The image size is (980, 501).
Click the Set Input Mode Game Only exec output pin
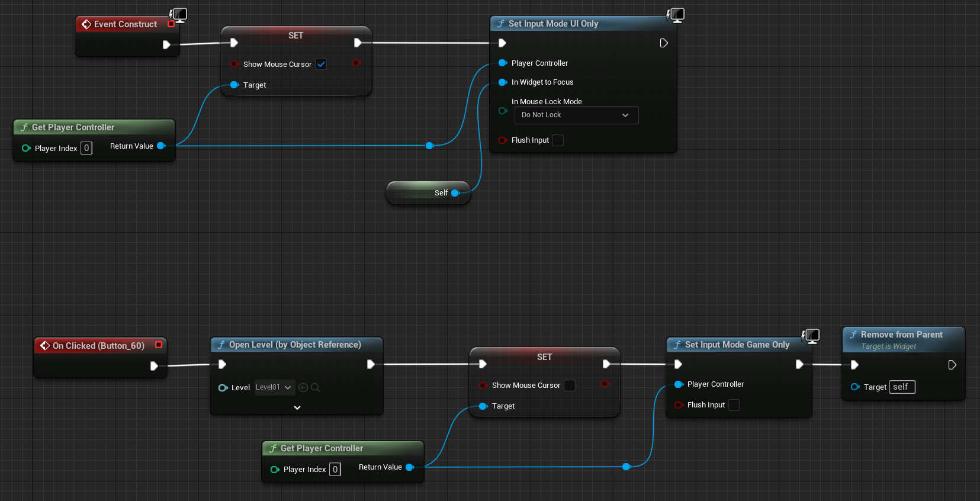click(x=799, y=364)
